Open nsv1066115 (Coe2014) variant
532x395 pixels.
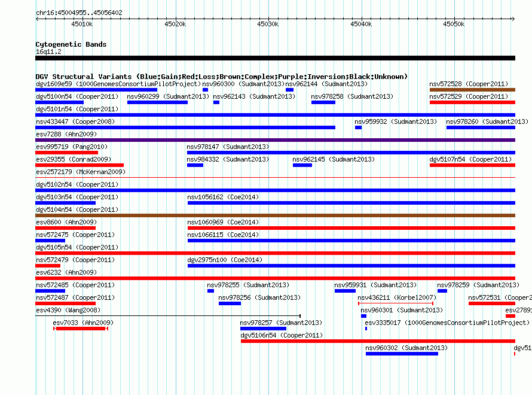coord(223,235)
